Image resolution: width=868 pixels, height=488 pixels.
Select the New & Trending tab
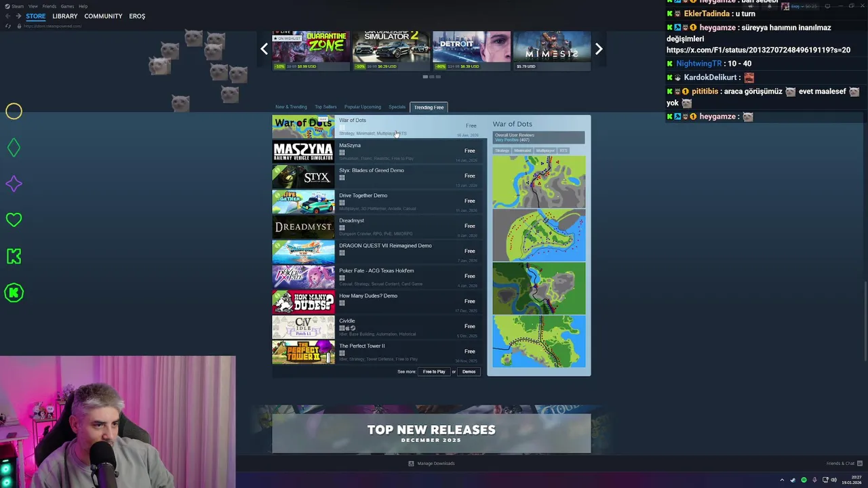291,107
